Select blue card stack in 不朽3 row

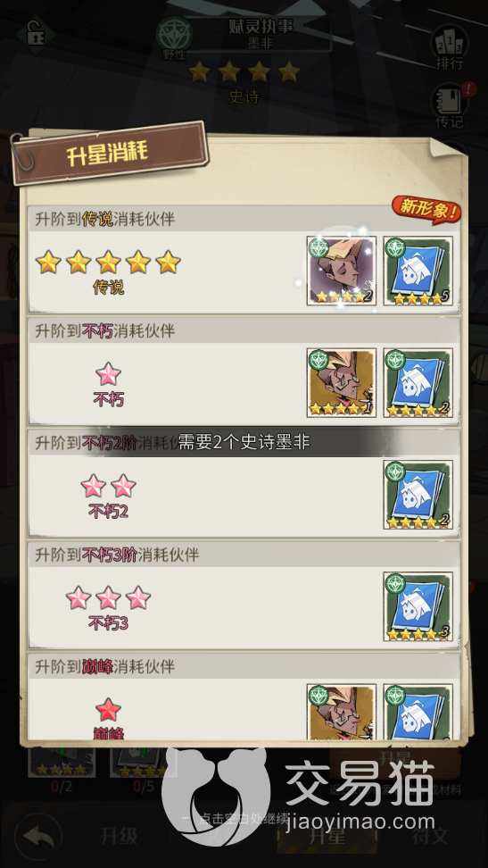(x=418, y=606)
